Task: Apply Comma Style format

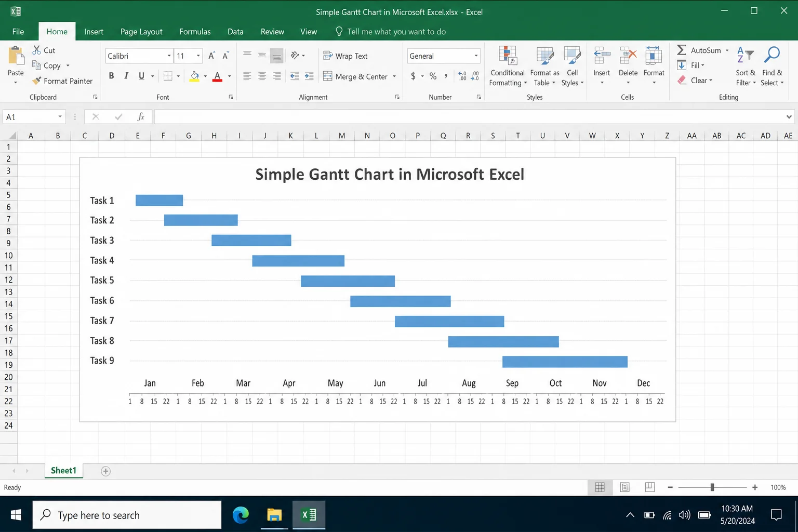Action: click(446, 76)
